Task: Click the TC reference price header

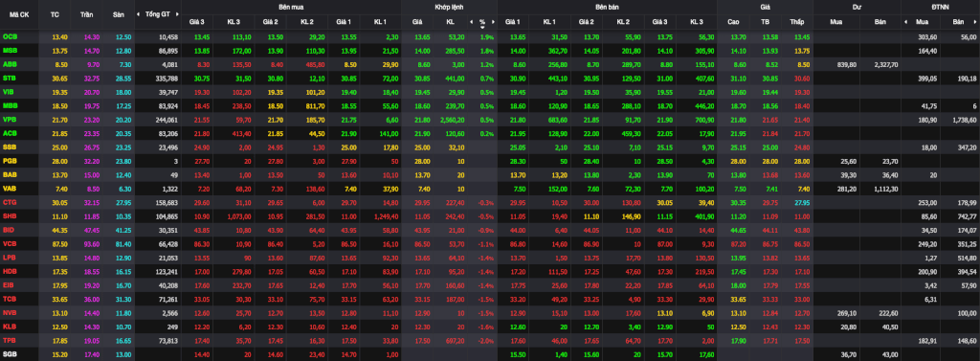Action: pos(55,13)
